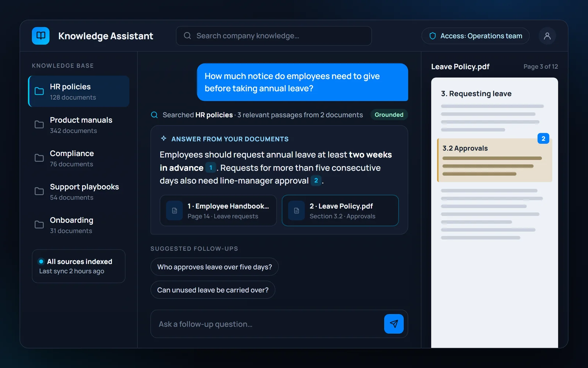Click citation marker 1 in the answer
588x368 pixels.
point(211,168)
